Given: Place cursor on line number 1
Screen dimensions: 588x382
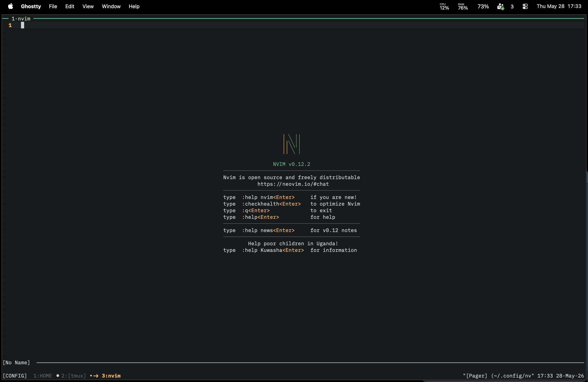Looking at the screenshot, I should (10, 25).
